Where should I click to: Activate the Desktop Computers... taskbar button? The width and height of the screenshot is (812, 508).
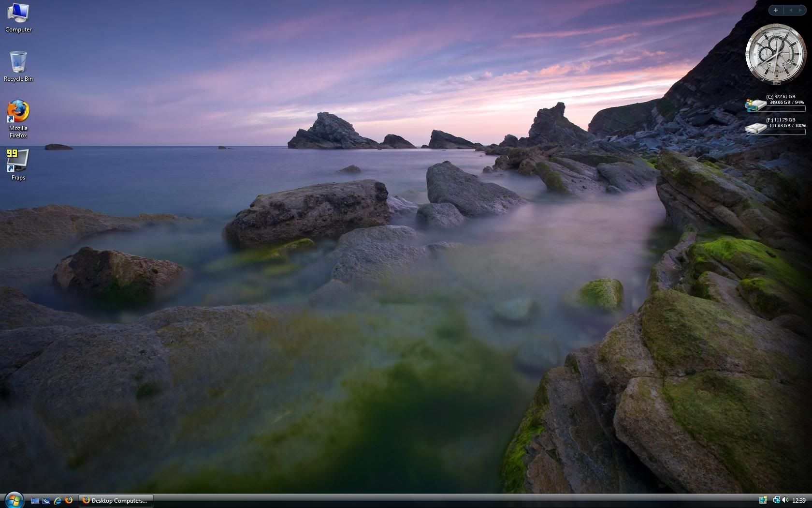pos(116,501)
